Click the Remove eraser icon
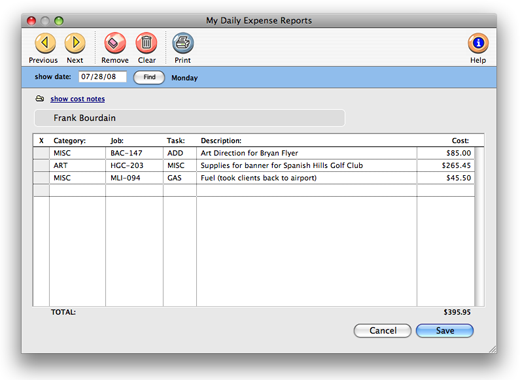520x381 pixels. coord(115,43)
